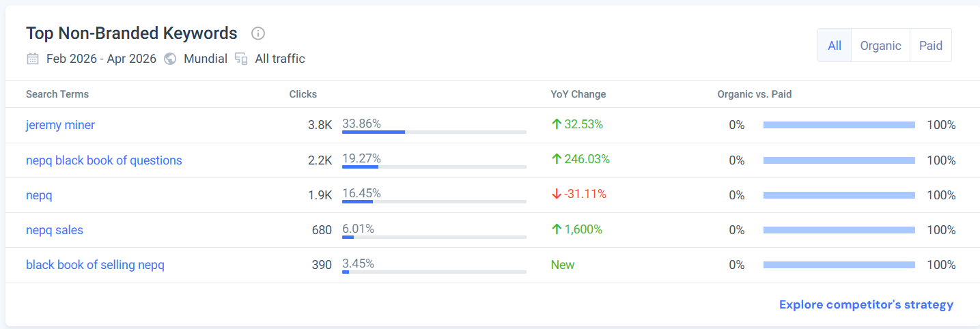980x329 pixels.
Task: Open the jeremy miner keyword link
Action: click(x=60, y=125)
